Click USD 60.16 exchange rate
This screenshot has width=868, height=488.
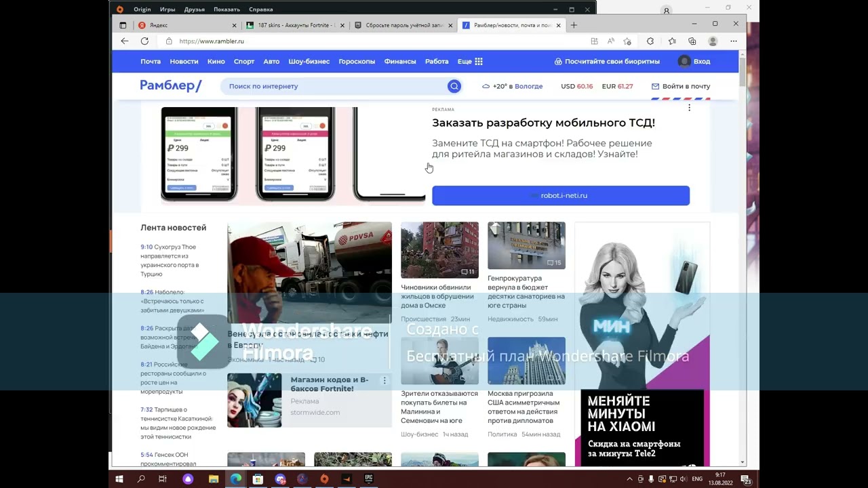pos(577,87)
